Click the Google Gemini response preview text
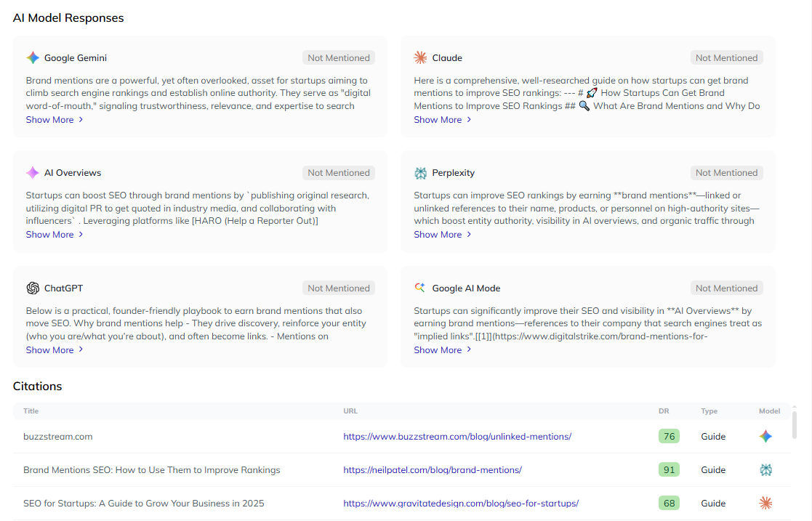Image resolution: width=812 pixels, height=521 pixels. (198, 93)
